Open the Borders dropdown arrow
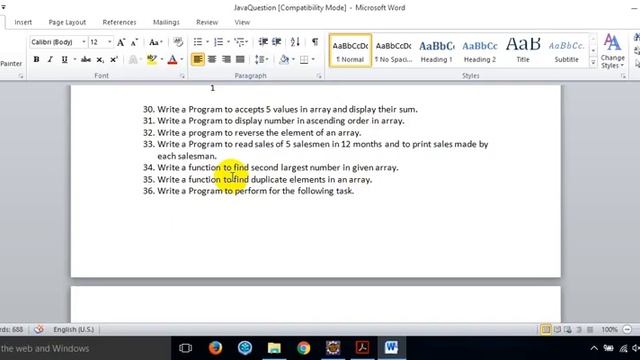 click(x=313, y=60)
